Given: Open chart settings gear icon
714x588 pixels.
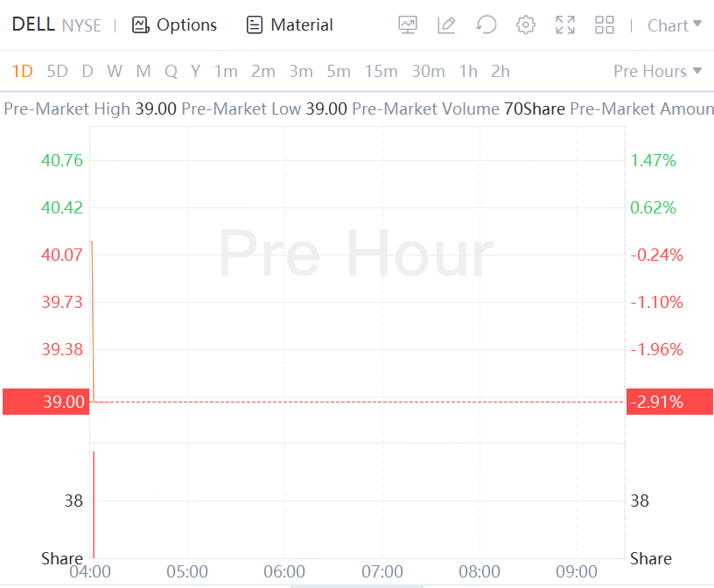Looking at the screenshot, I should tap(526, 25).
